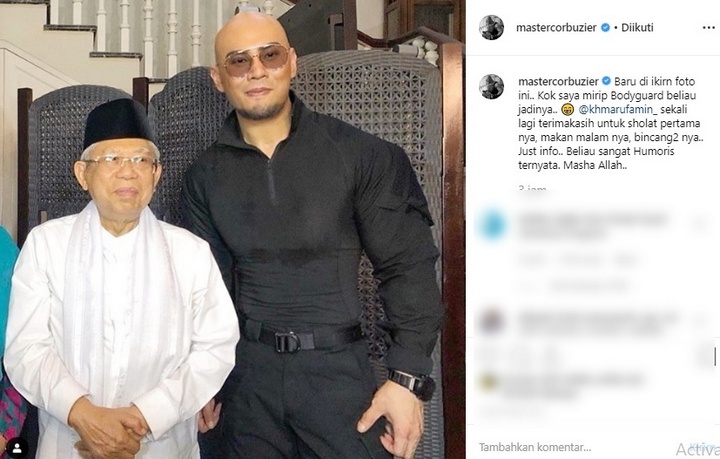Screen dimensions: 720x459
Task: Open mastercorbuzier username in caption
Action: tap(558, 82)
